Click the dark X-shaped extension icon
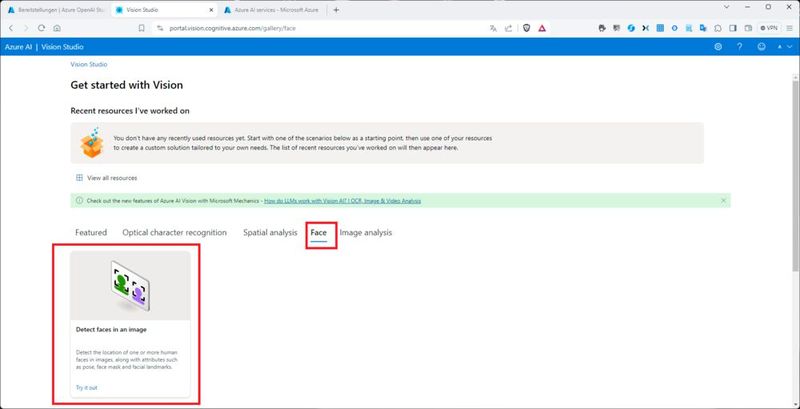Viewport: 800px width, 409px height. point(645,28)
